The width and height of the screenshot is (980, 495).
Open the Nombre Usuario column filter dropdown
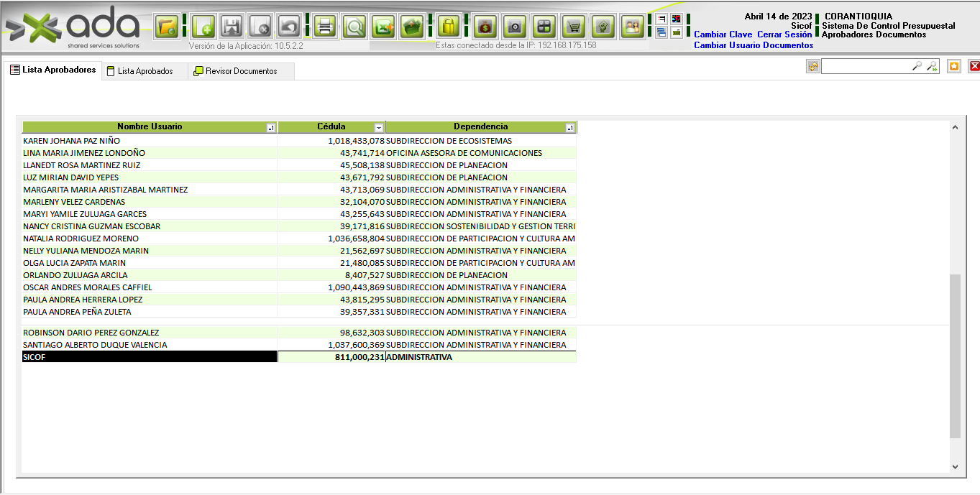click(270, 128)
